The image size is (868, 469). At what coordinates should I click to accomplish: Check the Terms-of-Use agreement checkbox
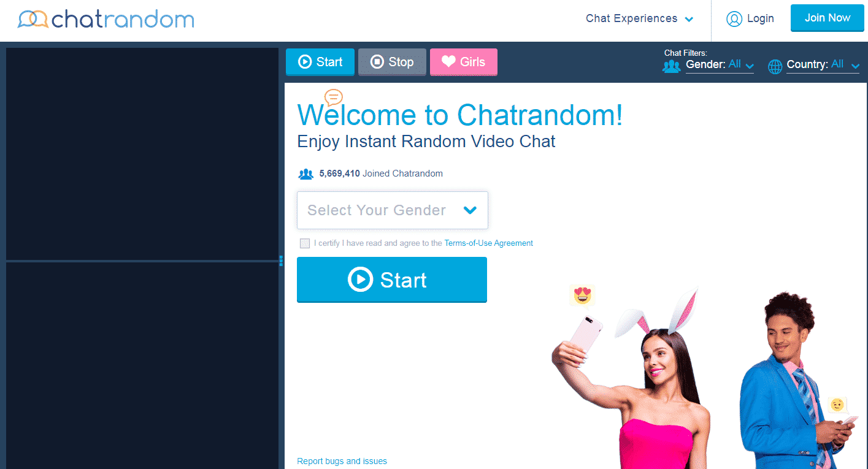click(305, 243)
